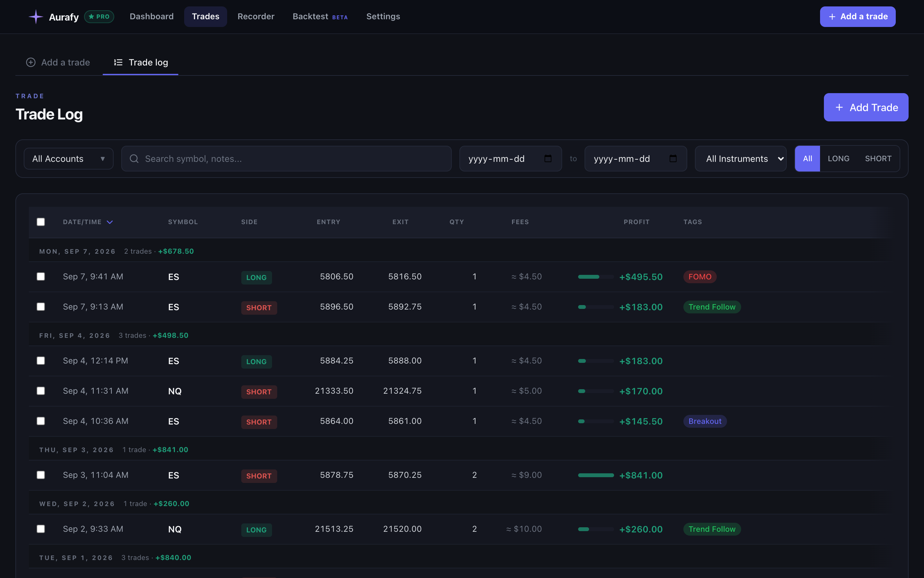Screen dimensions: 924x578
Task: Click the SHORT badge on the NQ Sep 4 trade
Action: coord(259,392)
